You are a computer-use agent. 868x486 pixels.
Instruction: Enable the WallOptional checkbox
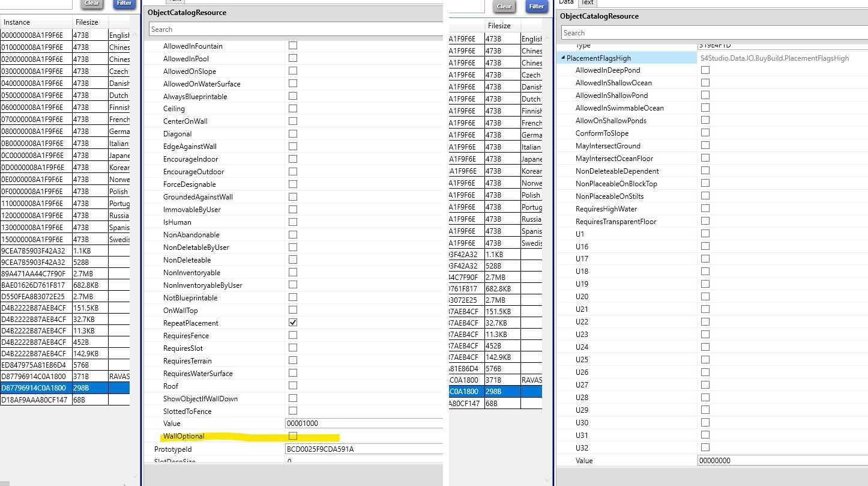point(293,436)
